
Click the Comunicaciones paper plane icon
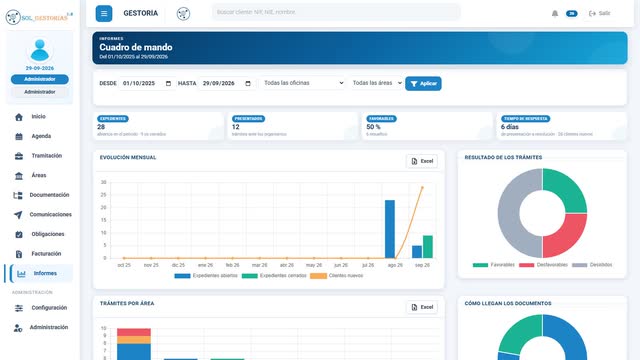pos(18,215)
